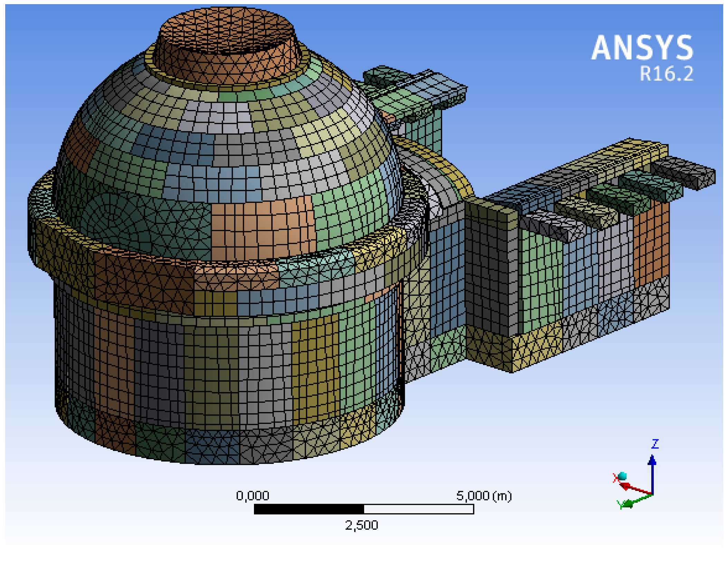Click the red X axis arrow on triad
Screen dimensions: 728x567
[x=634, y=489]
